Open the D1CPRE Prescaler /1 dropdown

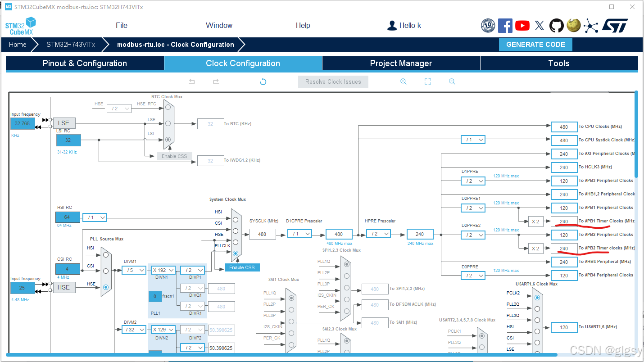click(x=299, y=234)
